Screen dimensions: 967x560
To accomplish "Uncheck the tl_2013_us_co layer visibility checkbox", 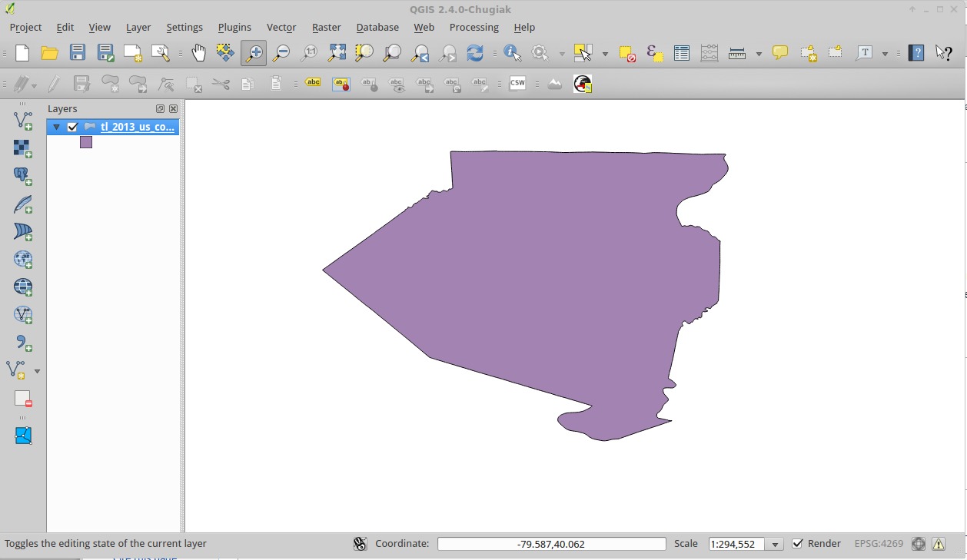I will [x=72, y=128].
